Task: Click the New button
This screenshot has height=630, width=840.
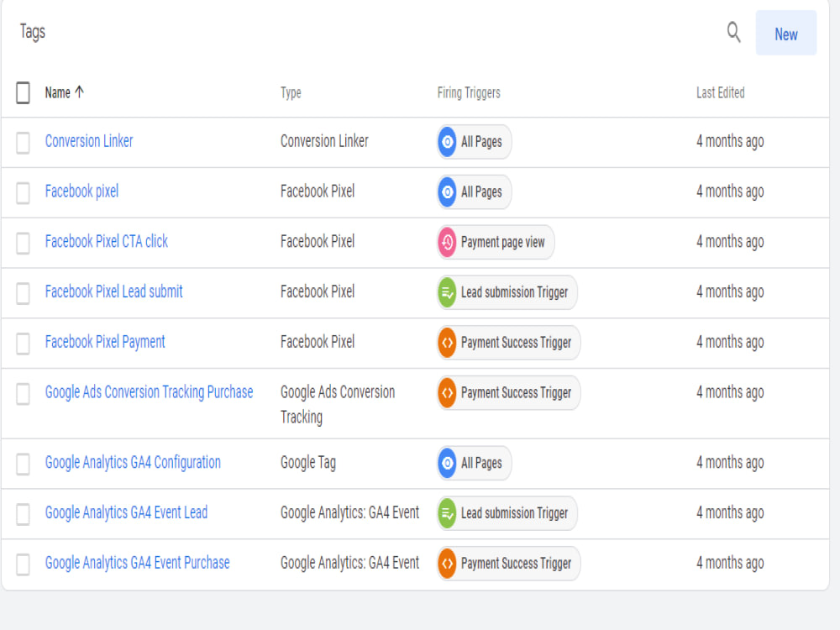Action: 786,34
